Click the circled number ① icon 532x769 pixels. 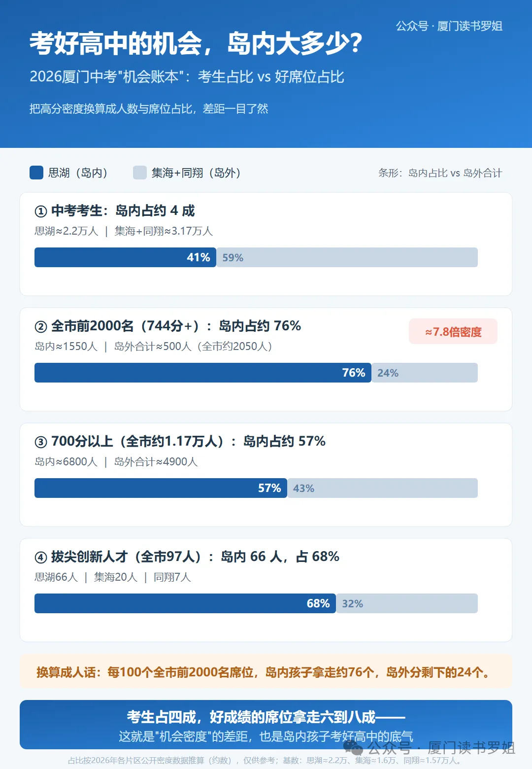coord(40,211)
